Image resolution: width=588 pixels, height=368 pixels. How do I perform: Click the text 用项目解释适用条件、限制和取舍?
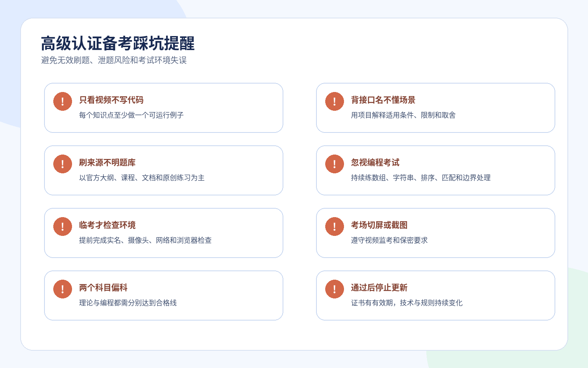point(404,115)
